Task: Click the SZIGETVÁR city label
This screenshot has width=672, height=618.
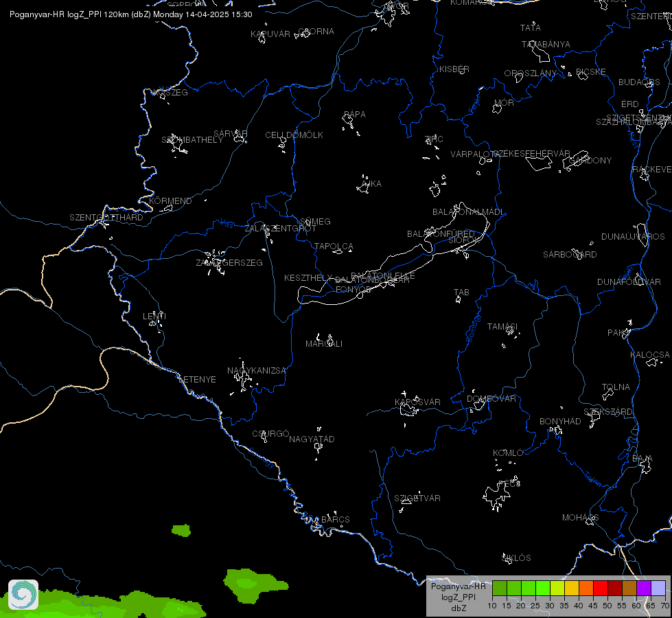Action: (417, 498)
